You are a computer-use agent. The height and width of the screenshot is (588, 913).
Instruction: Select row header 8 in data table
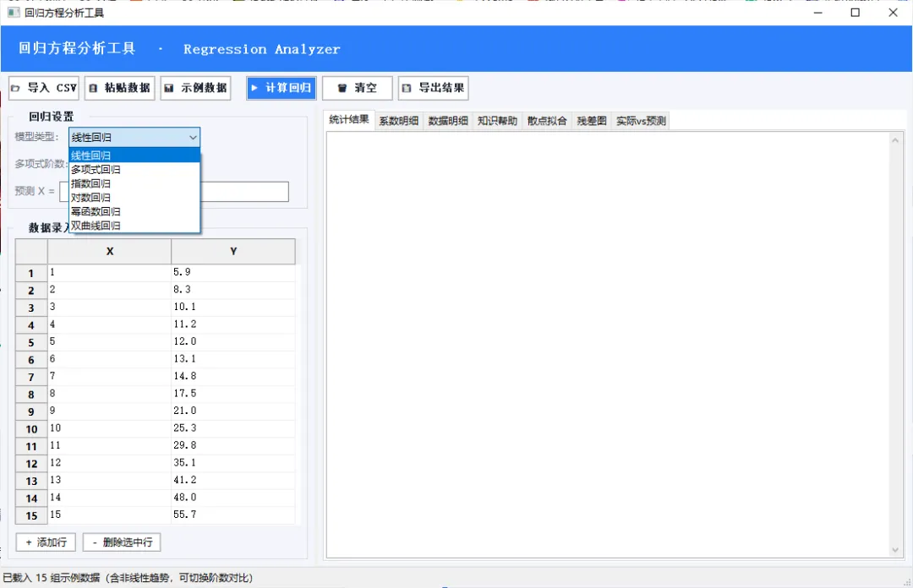tap(31, 395)
